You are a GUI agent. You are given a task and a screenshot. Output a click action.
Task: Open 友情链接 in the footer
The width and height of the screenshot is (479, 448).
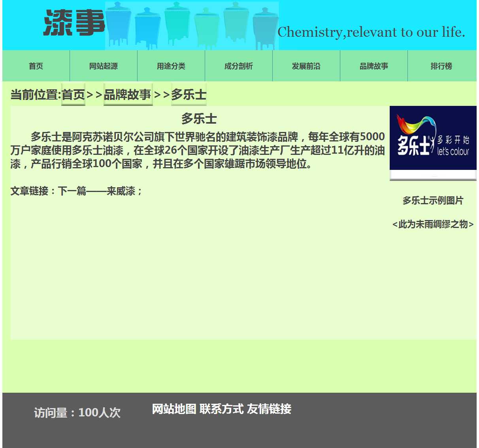tap(269, 409)
